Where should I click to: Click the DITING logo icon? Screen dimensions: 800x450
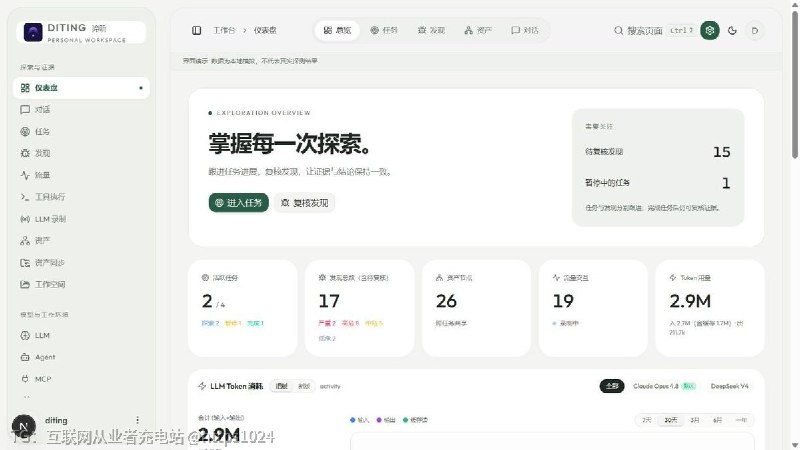(x=33, y=32)
